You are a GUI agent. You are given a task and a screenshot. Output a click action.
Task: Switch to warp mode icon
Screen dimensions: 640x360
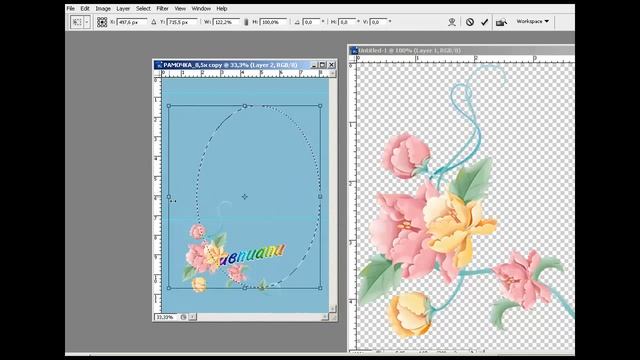point(452,22)
